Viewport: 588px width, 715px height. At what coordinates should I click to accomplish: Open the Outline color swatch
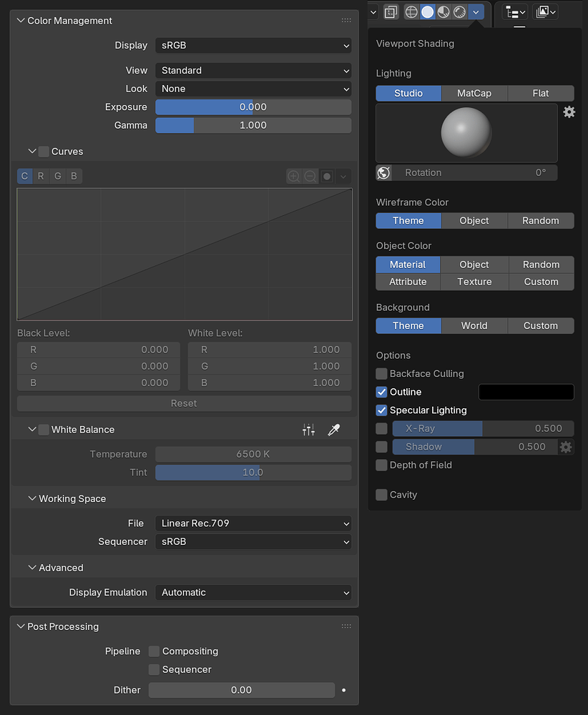click(x=526, y=392)
